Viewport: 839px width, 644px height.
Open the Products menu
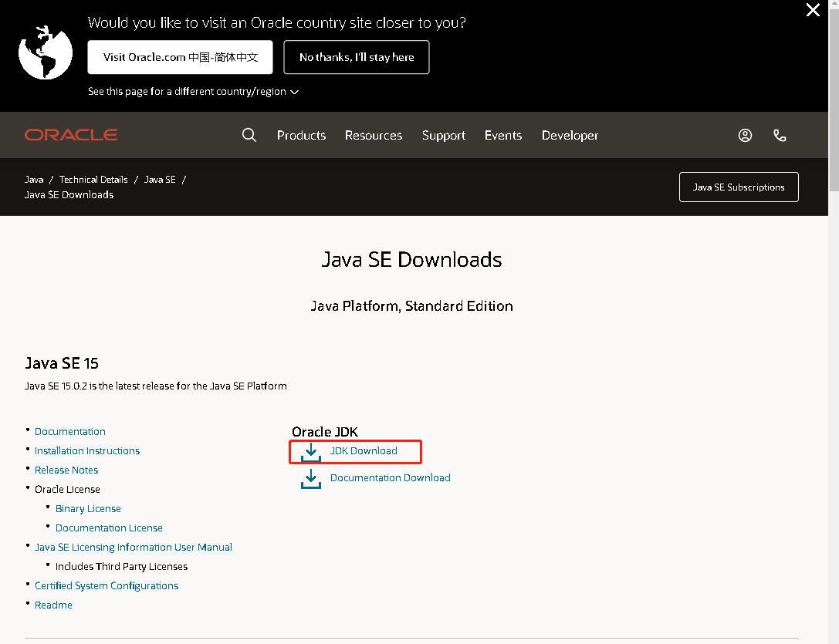coord(301,135)
